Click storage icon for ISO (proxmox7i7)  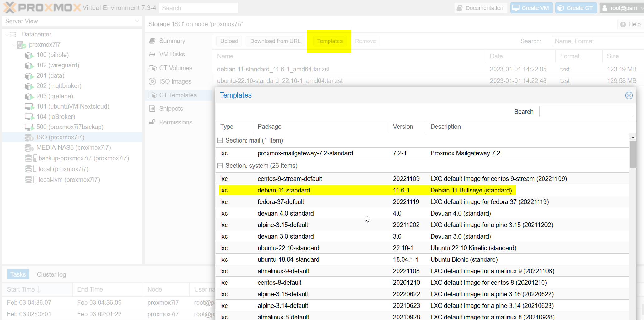pyautogui.click(x=29, y=138)
